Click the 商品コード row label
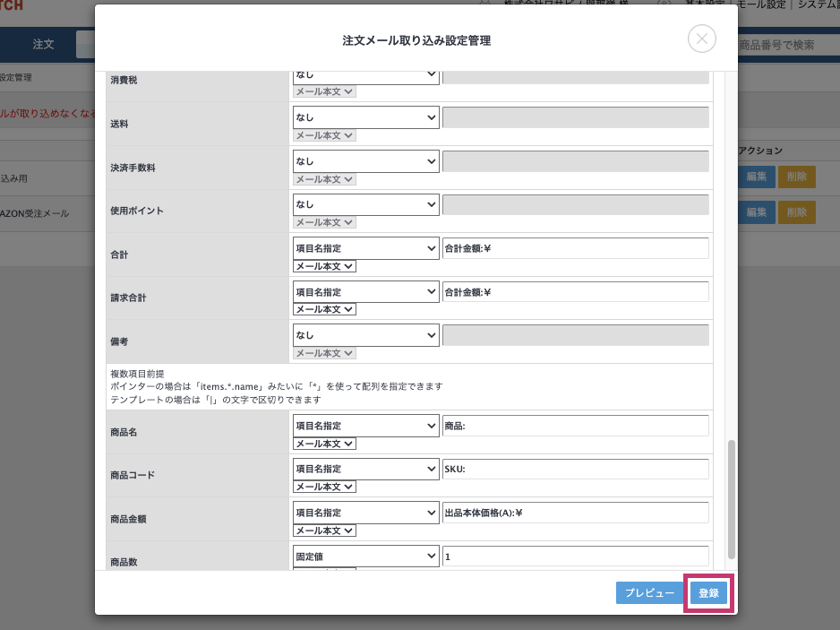840x630 pixels. [x=133, y=475]
